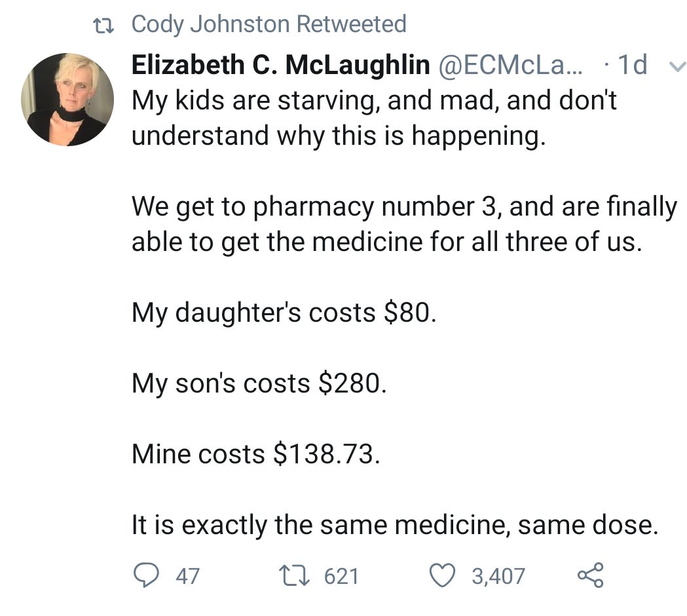The width and height of the screenshot is (687, 616).
Task: Click the Elizabeth C. McLaughlin display name
Action: coord(281,65)
